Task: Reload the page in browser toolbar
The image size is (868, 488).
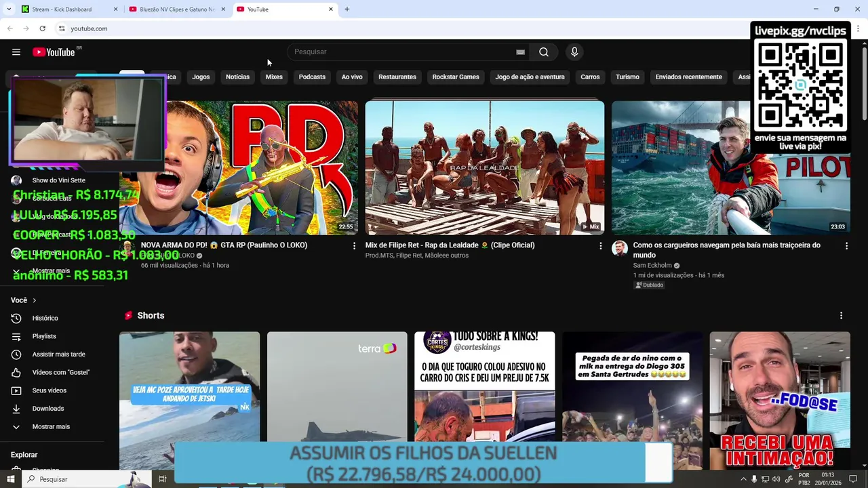Action: coord(42,28)
